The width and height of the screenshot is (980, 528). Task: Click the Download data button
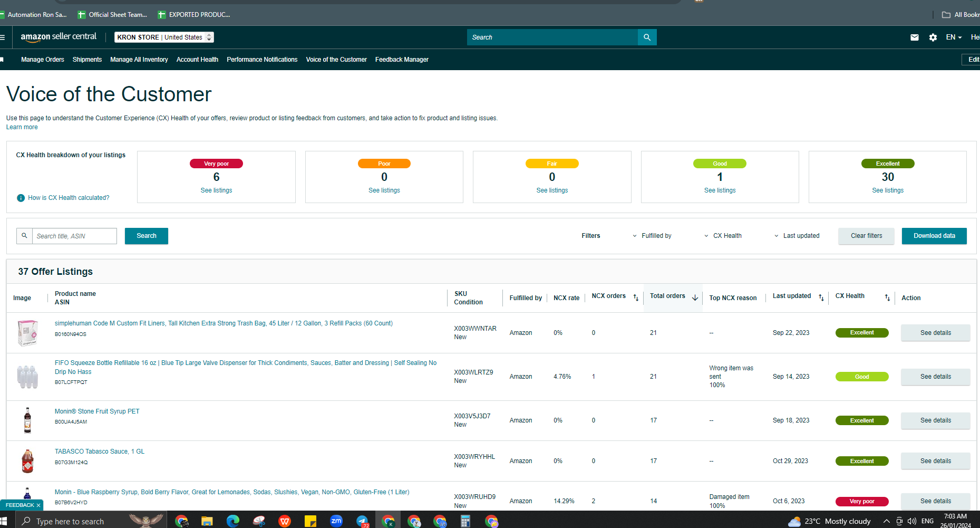point(934,236)
